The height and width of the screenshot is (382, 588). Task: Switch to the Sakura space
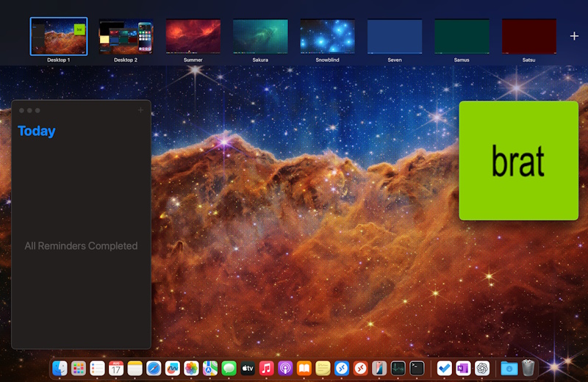(260, 36)
